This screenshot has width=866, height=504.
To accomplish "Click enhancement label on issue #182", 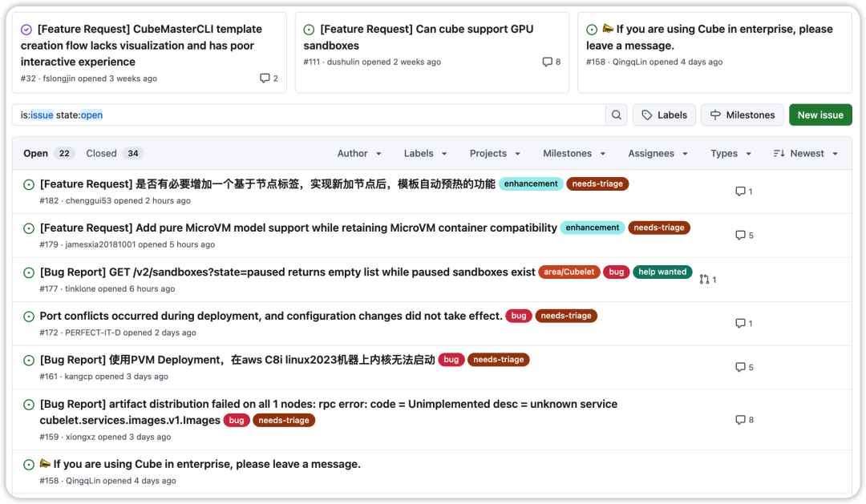I will (531, 183).
